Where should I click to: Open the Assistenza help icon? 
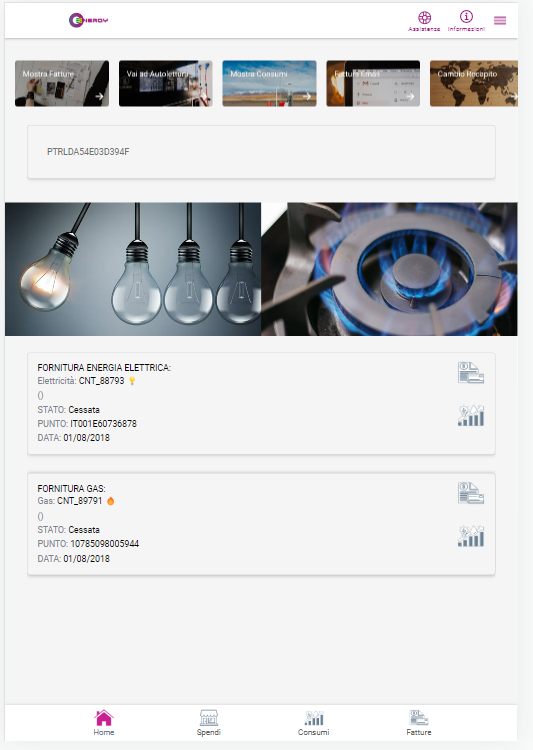coord(424,22)
